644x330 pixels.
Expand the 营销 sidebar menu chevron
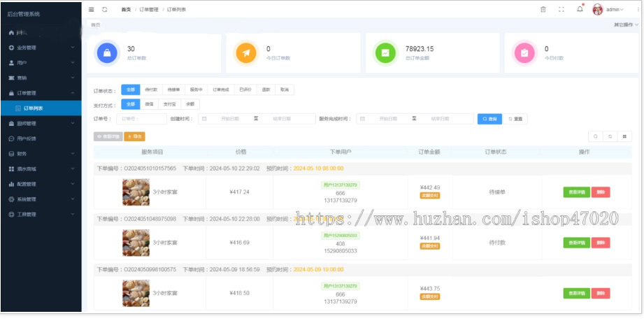tap(73, 78)
